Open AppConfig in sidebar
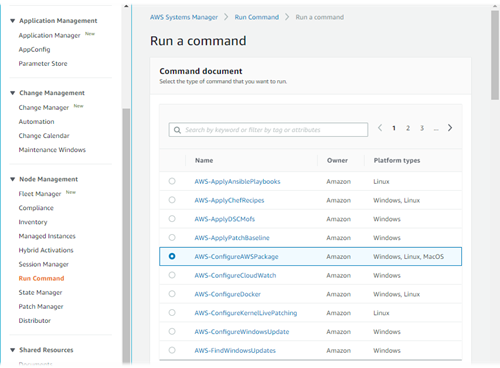The image size is (500, 368). [34, 49]
